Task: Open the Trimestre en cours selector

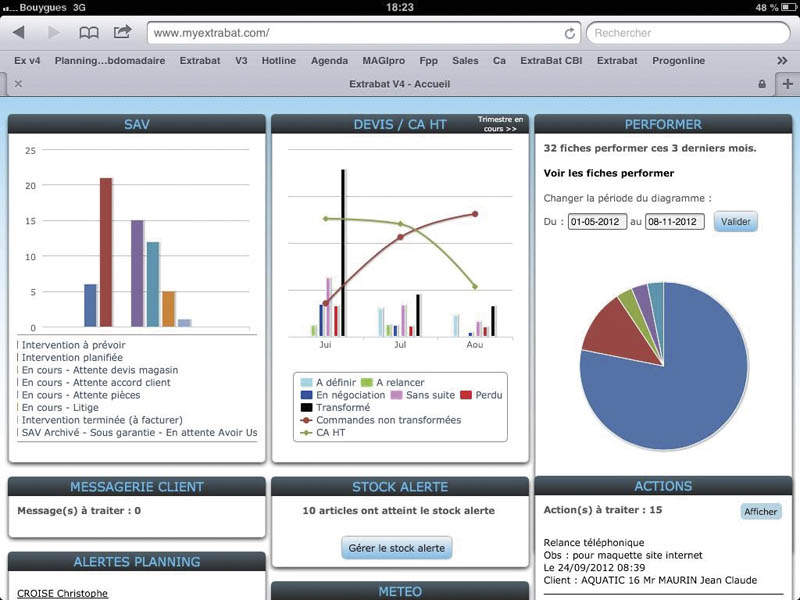Action: click(x=497, y=124)
